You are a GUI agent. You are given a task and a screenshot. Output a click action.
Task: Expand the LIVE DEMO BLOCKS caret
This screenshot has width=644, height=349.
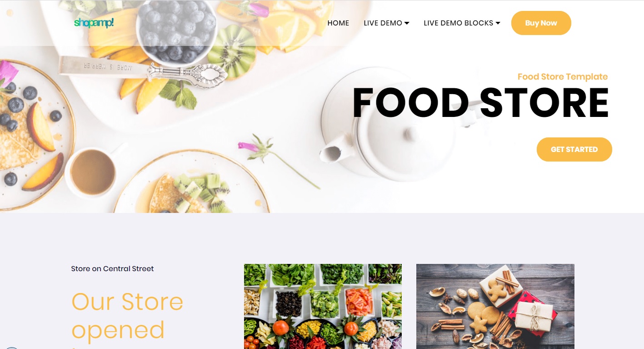pos(498,23)
